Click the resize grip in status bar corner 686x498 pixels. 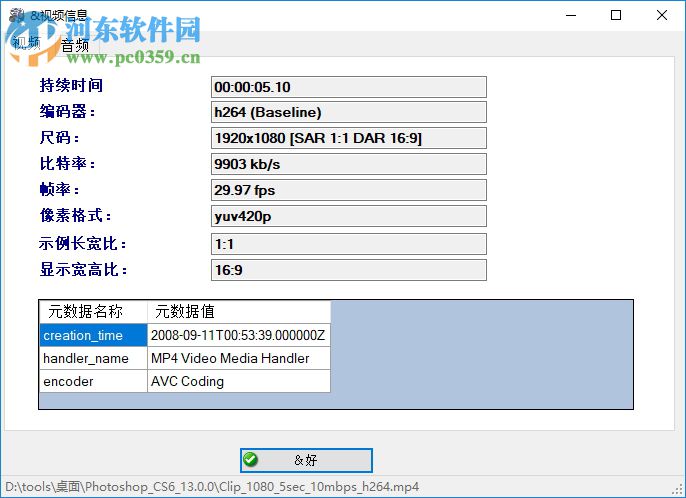679,491
